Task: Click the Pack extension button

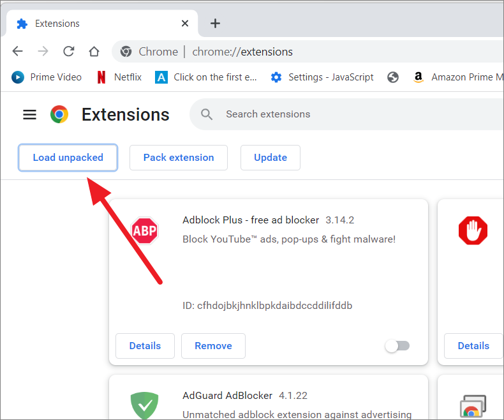Action: pos(179,158)
